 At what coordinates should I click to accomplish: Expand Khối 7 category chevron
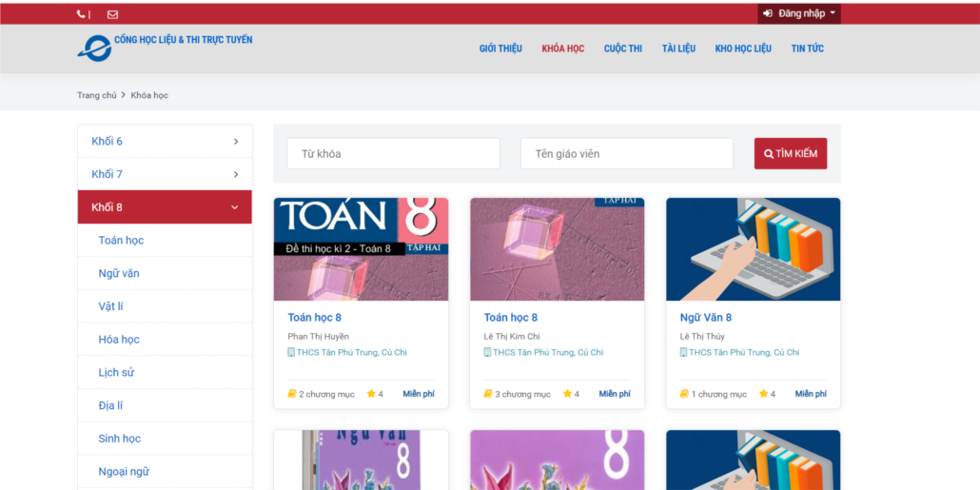click(236, 174)
